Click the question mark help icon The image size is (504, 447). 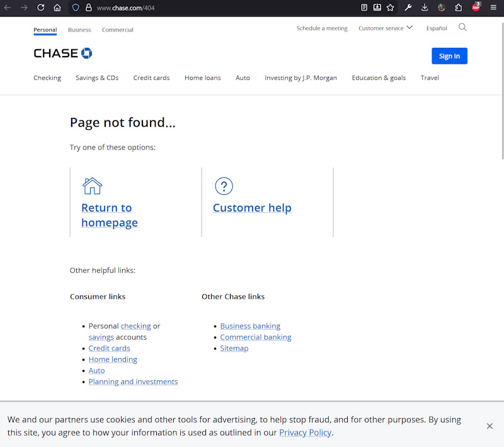coord(224,186)
